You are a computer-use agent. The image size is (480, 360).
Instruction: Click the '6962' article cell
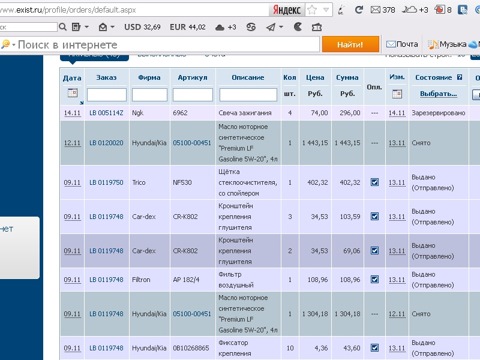point(180,113)
